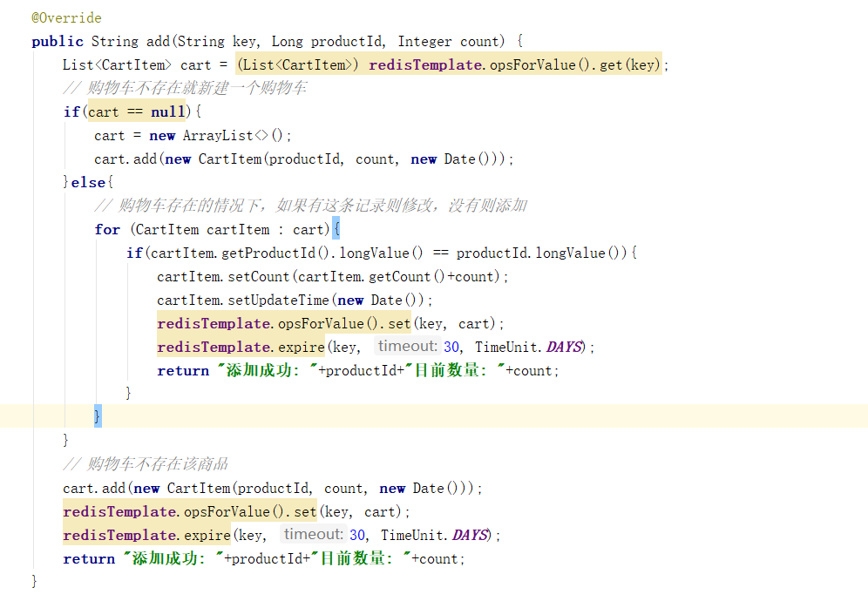
Task: Click the 'Integer count' parameter in signature
Action: click(448, 42)
